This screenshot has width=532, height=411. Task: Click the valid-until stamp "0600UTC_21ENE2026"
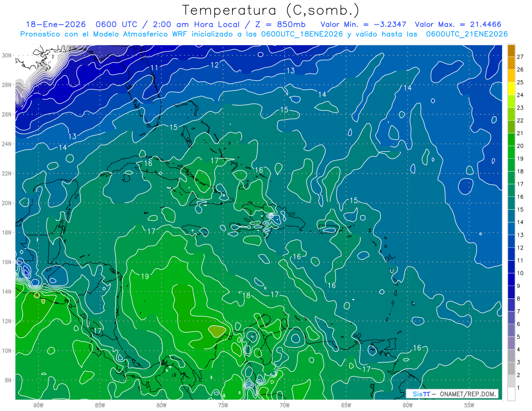tap(467, 34)
